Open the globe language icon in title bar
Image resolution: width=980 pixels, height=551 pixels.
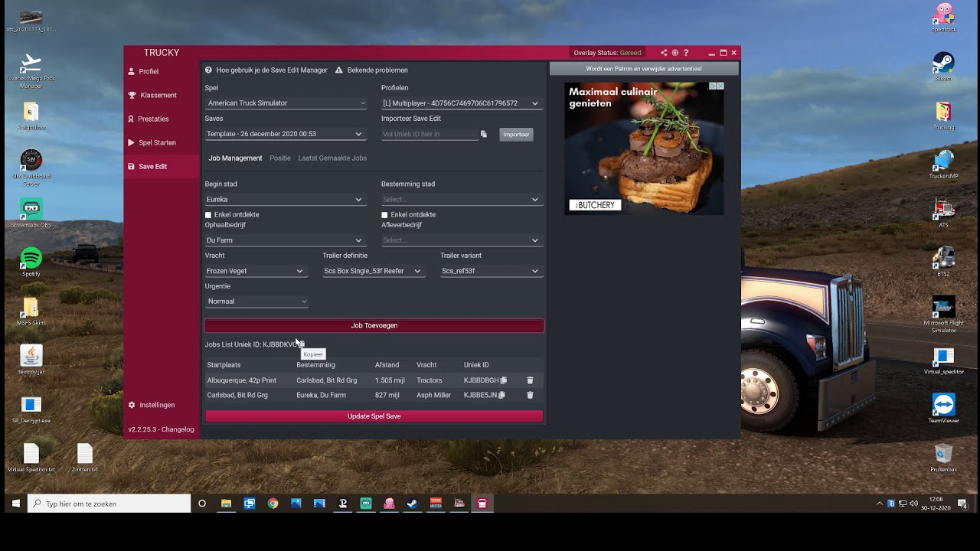pos(675,53)
